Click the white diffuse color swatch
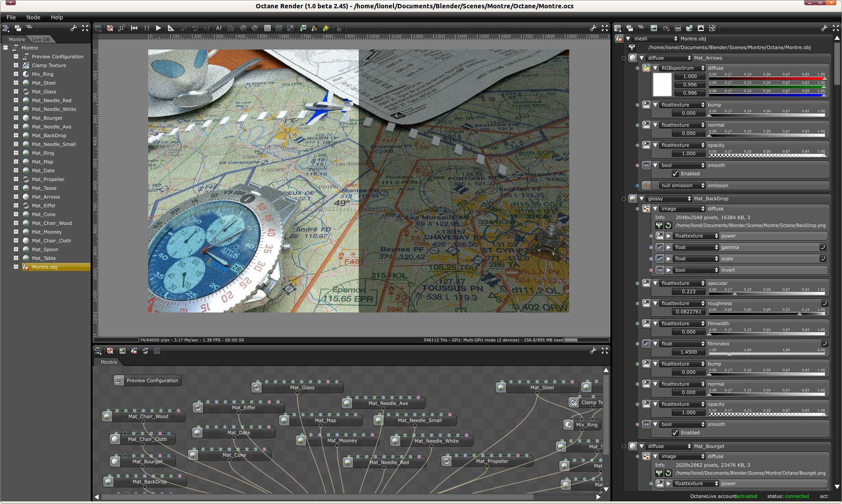The width and height of the screenshot is (842, 504). pos(662,85)
